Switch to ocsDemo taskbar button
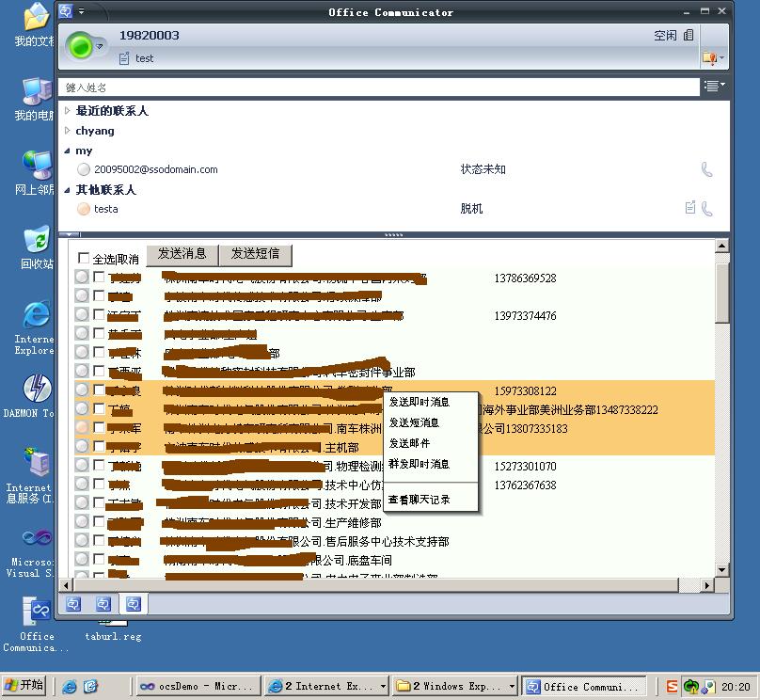Viewport: 760px width, 700px height. (198, 686)
